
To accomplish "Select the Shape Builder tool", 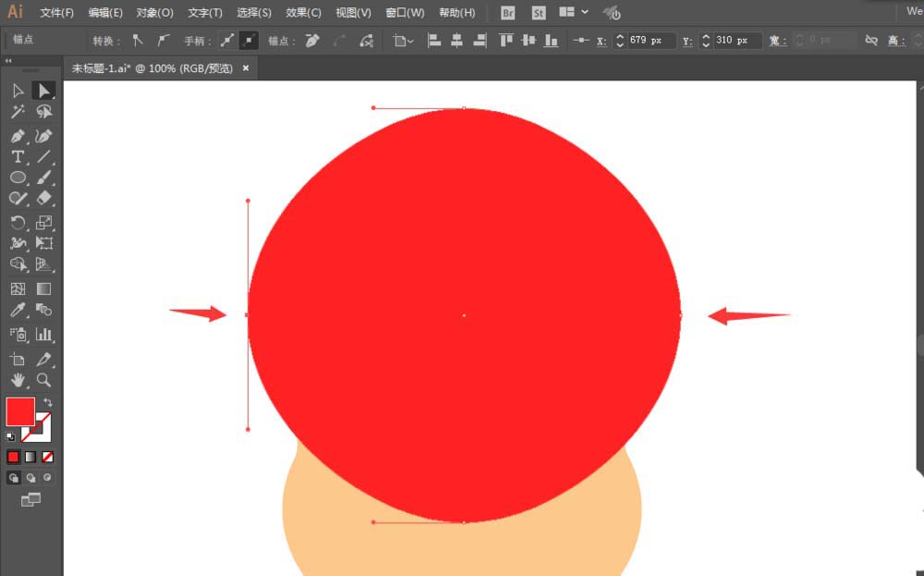I will tap(18, 264).
